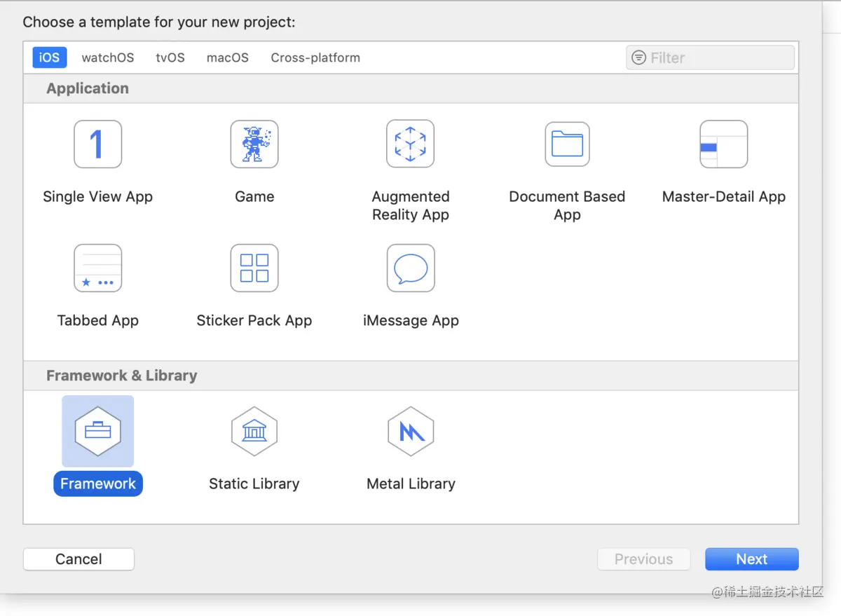Click the "Tabbed App" label

(x=98, y=321)
